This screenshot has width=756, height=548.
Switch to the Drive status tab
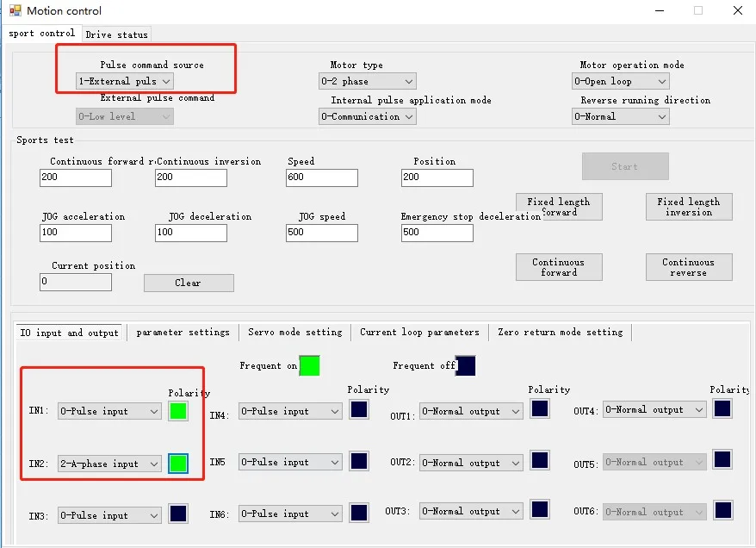pyautogui.click(x=117, y=34)
